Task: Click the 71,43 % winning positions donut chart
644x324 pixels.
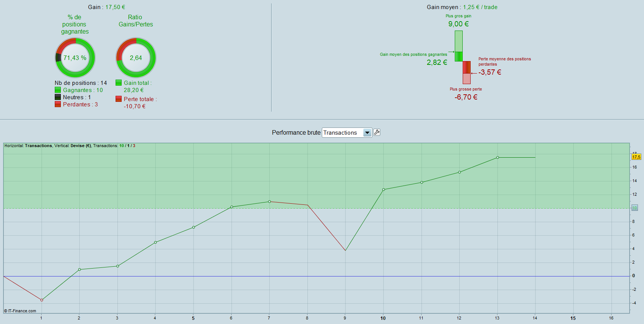Action: (75, 58)
